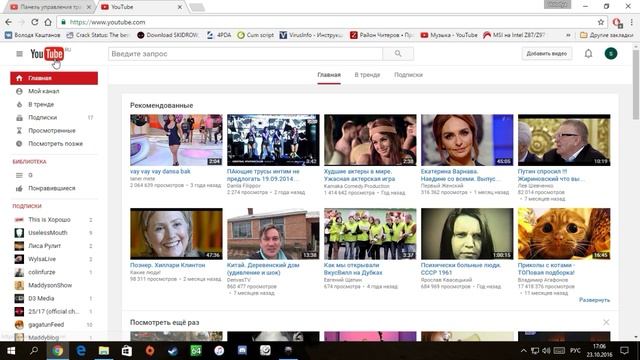Viewport: 640px width, 360px height.
Task: Open the notifications bell
Action: point(588,53)
